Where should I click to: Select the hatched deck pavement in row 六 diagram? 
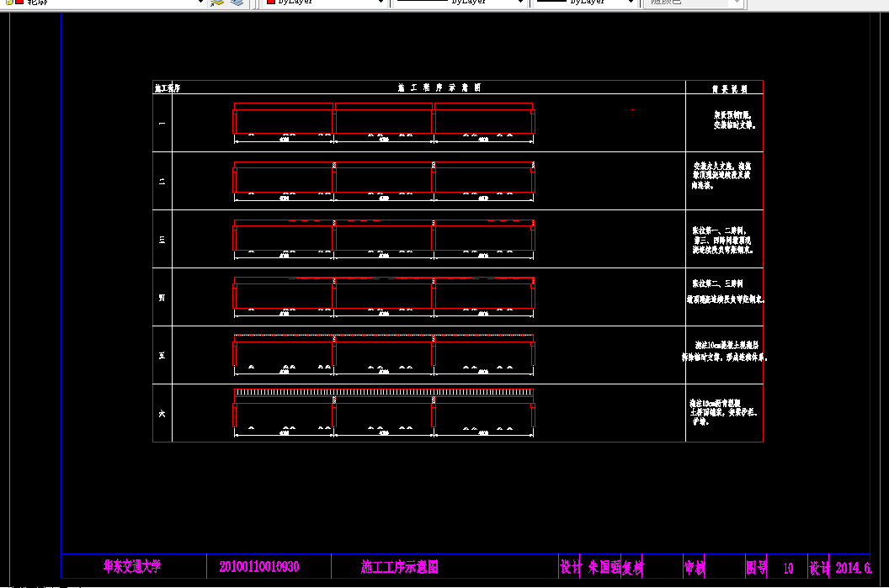pyautogui.click(x=384, y=392)
